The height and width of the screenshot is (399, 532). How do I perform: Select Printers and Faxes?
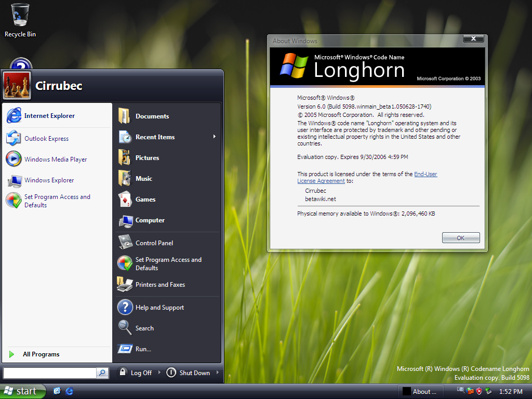[x=159, y=285]
